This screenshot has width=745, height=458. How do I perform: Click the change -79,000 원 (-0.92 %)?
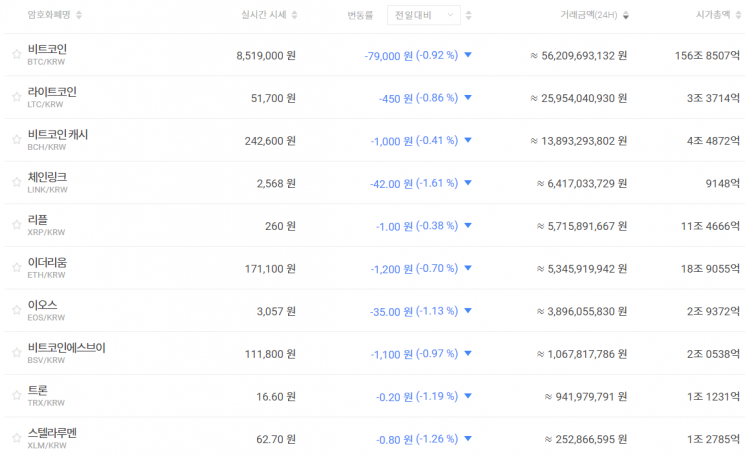pyautogui.click(x=411, y=56)
